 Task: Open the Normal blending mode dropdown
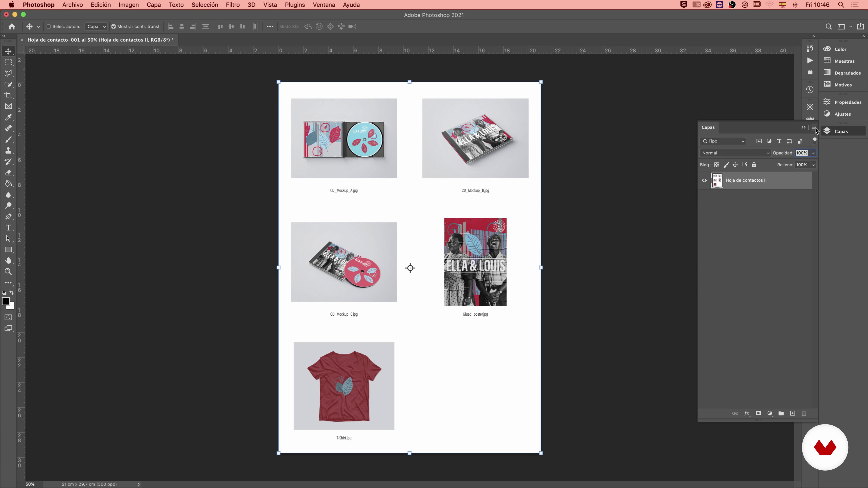735,153
